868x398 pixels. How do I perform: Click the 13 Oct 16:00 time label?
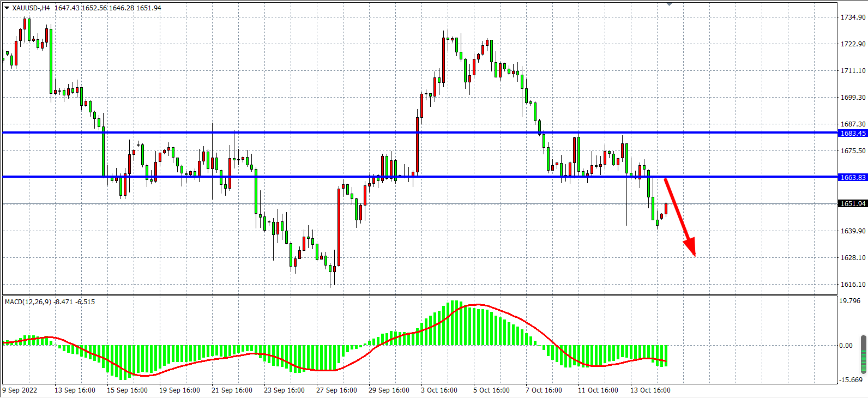[x=650, y=390]
